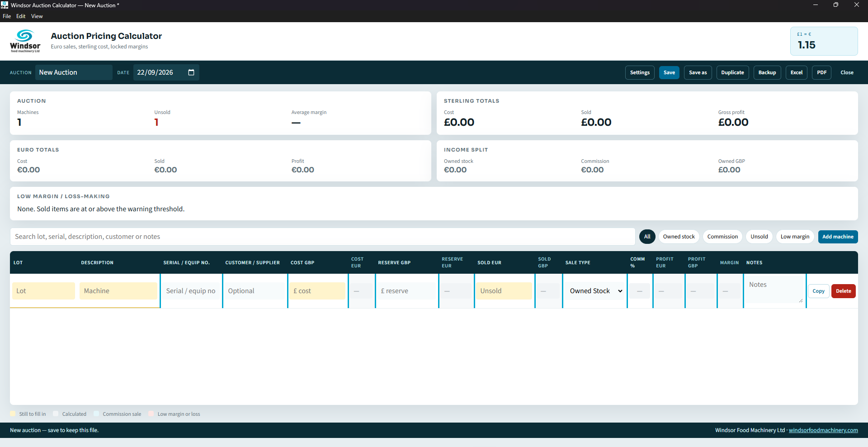Click the Serial / equip no field

191,291
